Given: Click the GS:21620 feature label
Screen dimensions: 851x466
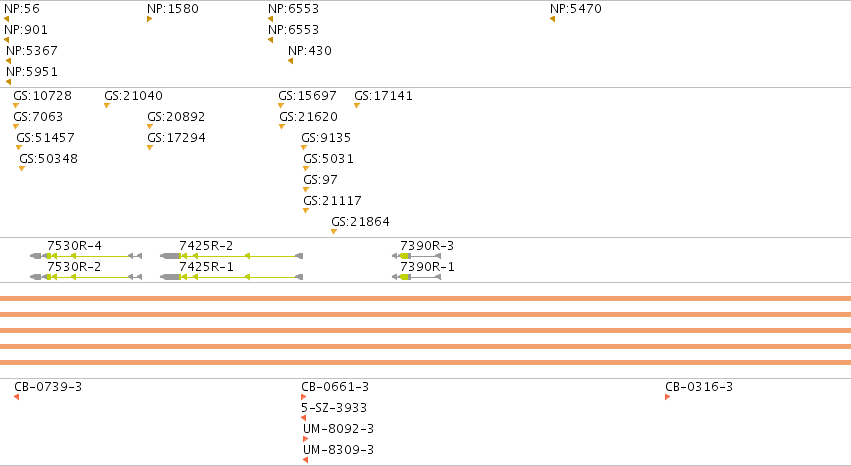Looking at the screenshot, I should point(309,117).
